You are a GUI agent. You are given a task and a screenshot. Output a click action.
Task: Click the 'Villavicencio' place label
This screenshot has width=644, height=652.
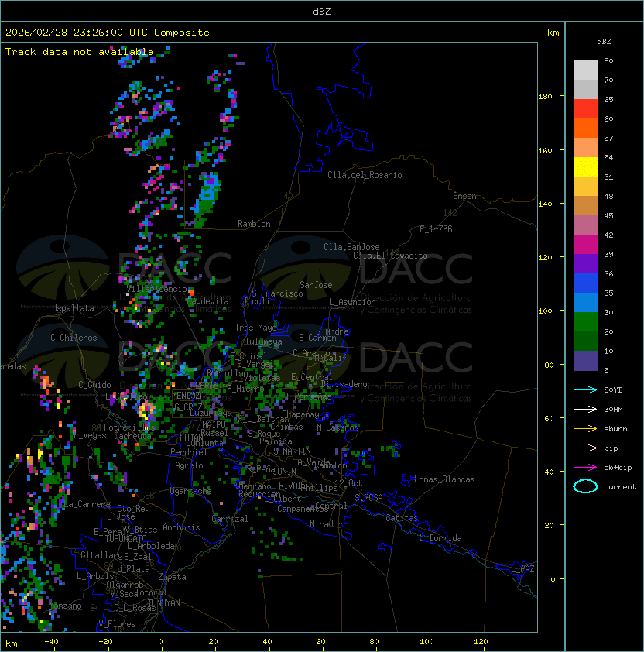156,289
